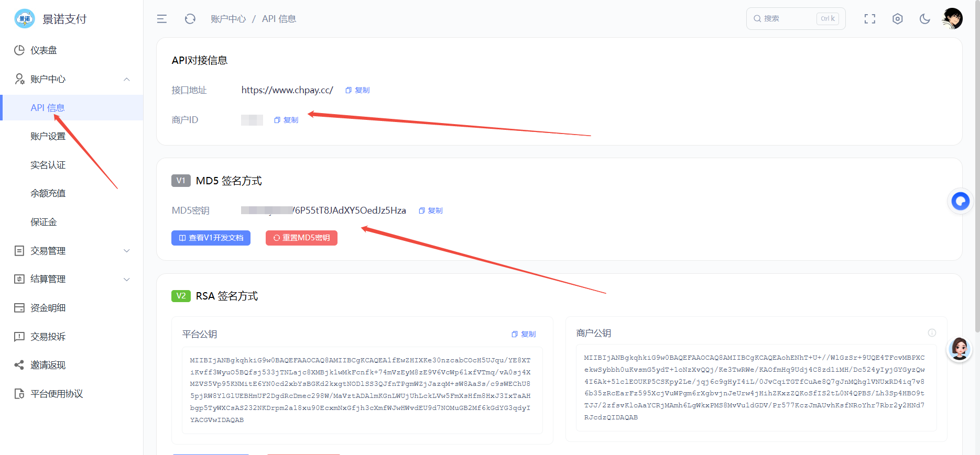980x455 pixels.
Task: Open the settings hexagon icon
Action: (898, 19)
